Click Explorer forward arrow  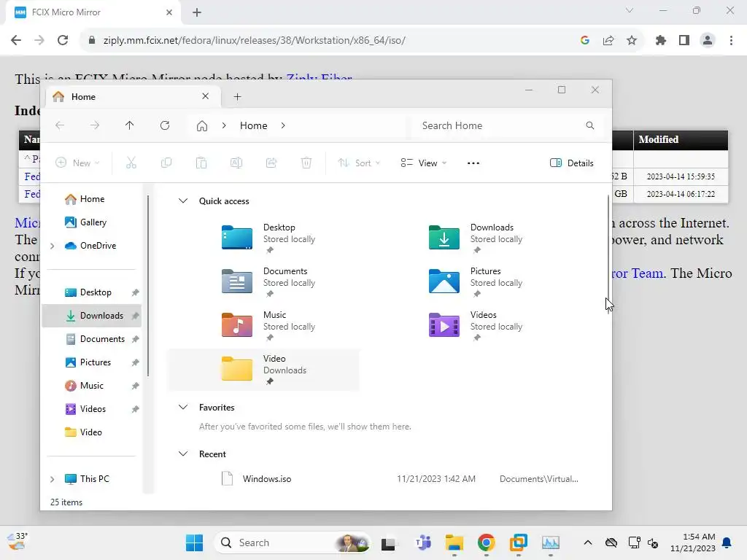pyautogui.click(x=95, y=125)
